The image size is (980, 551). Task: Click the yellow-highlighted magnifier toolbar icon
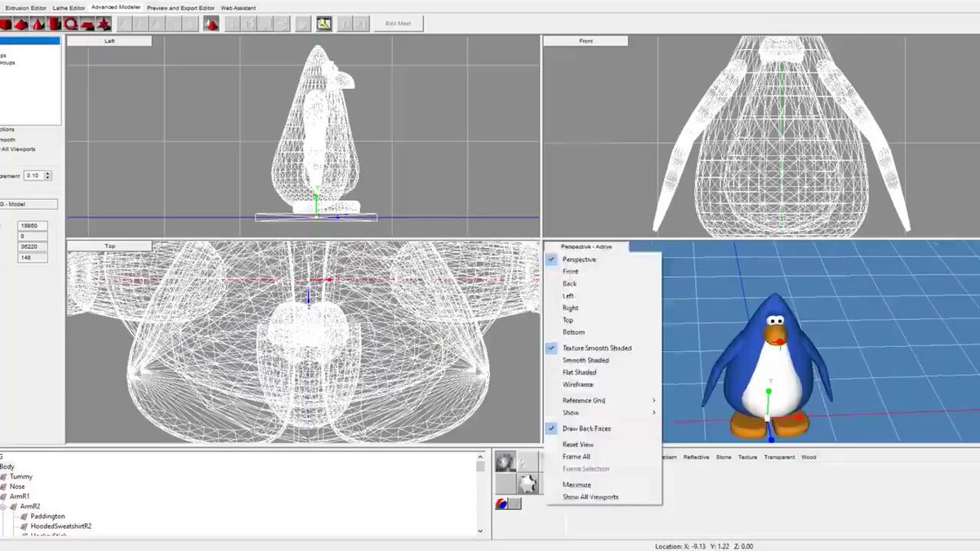coord(325,24)
